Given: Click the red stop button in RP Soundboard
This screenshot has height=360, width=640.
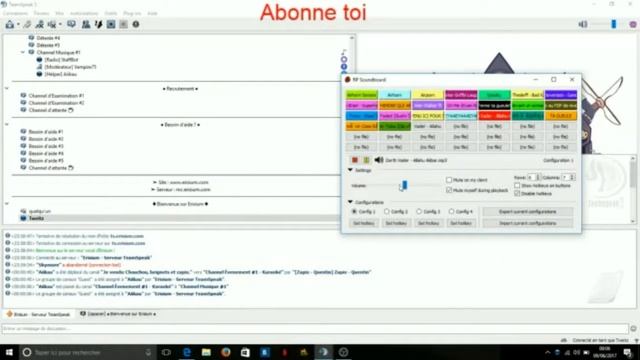Looking at the screenshot, I should pyautogui.click(x=355, y=160).
